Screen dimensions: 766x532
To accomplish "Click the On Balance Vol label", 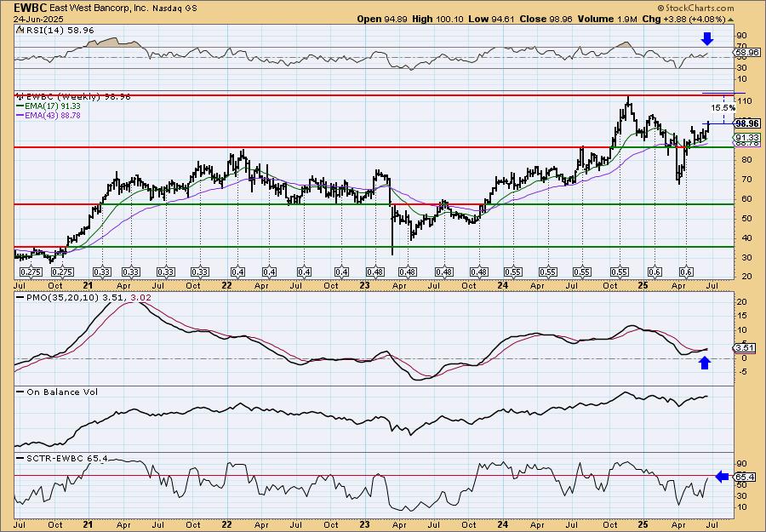I will pos(62,392).
